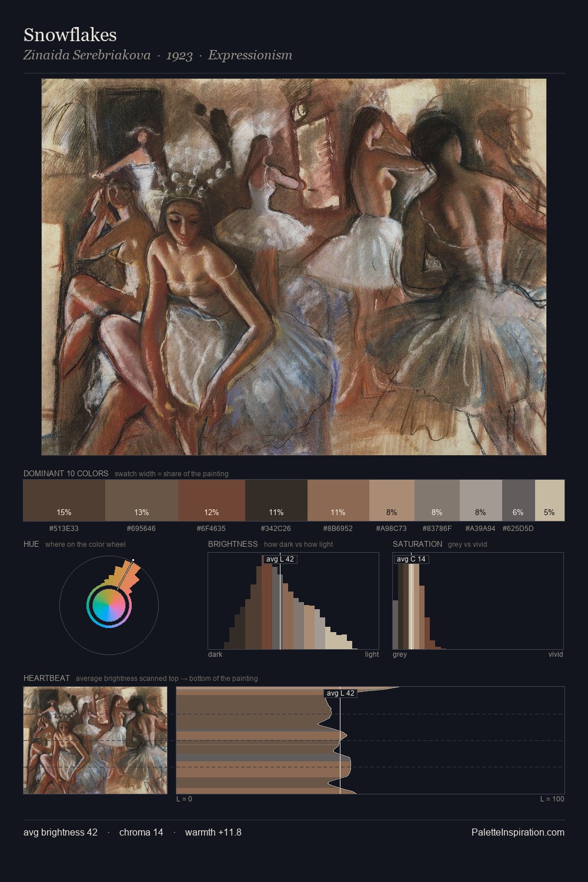Click the 'vivid' axis label

556,654
